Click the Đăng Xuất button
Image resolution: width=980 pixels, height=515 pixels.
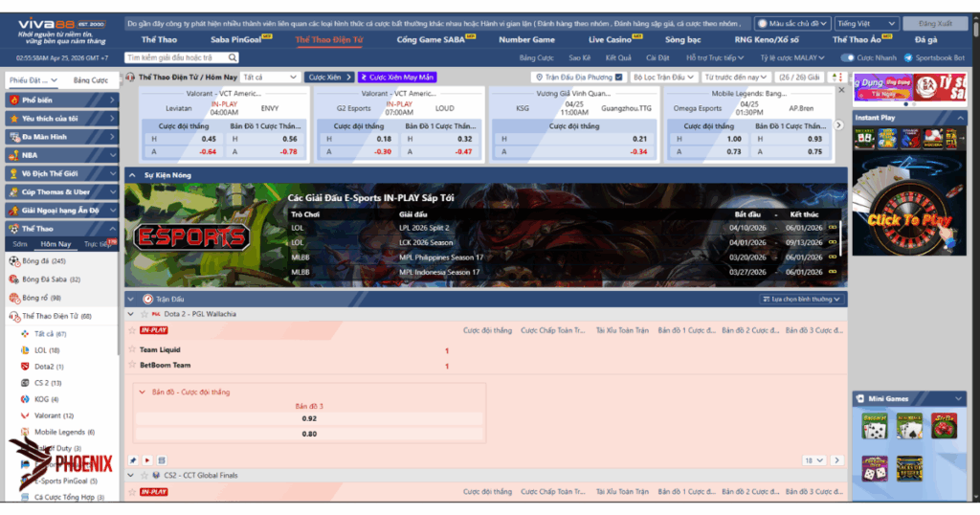(935, 24)
